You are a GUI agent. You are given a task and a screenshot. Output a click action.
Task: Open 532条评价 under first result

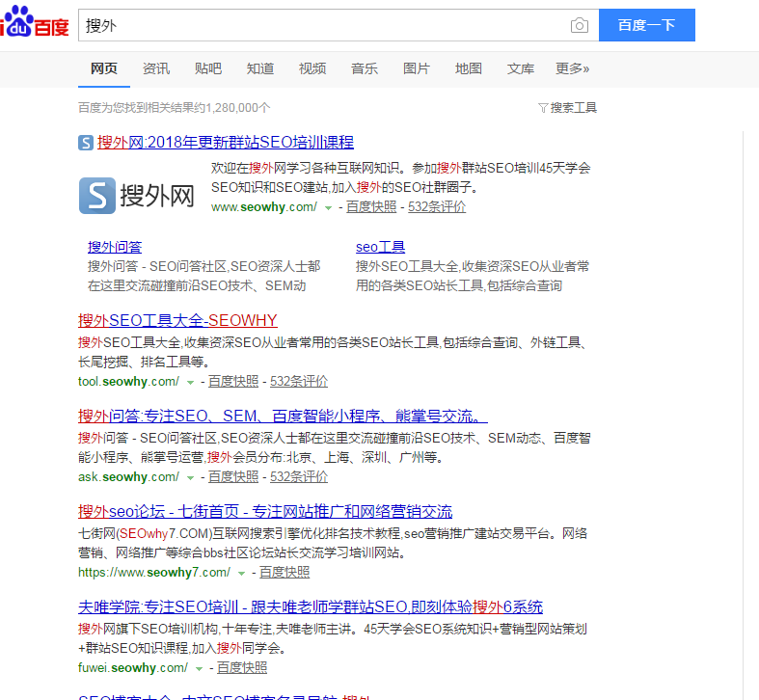[437, 206]
